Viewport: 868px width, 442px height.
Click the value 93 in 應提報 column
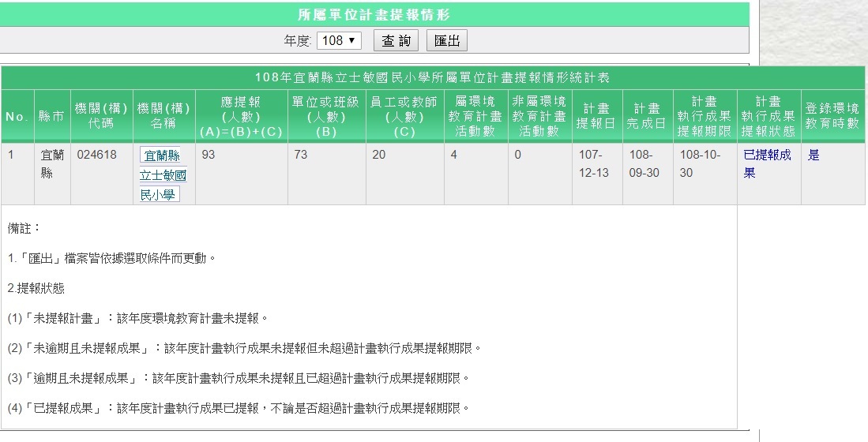(209, 155)
